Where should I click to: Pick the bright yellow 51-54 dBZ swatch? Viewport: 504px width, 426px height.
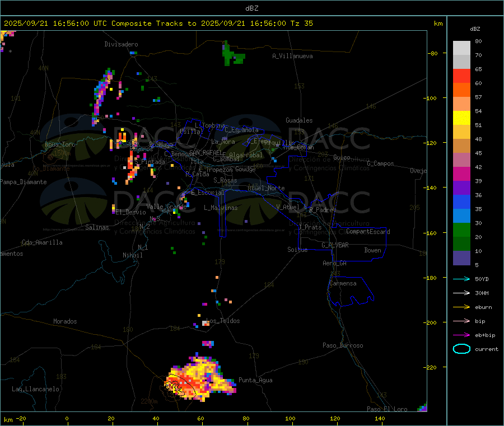click(x=461, y=118)
